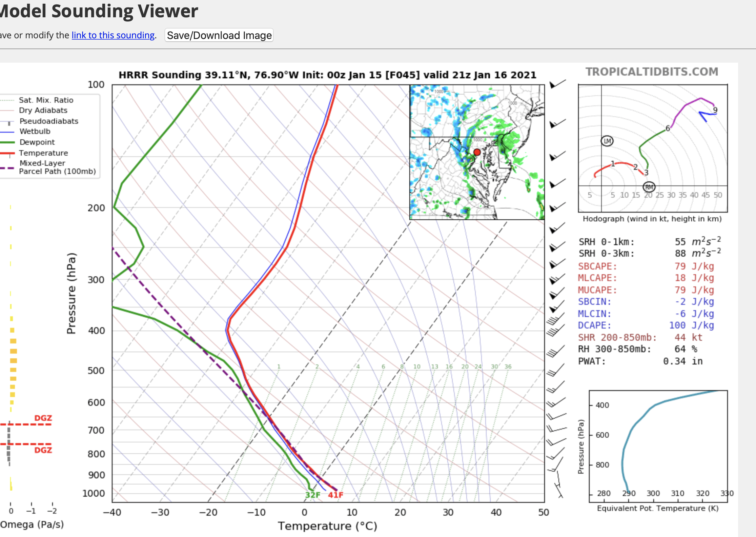
Task: Click the SHR 200-850mb 44 kt row
Action: 640,338
